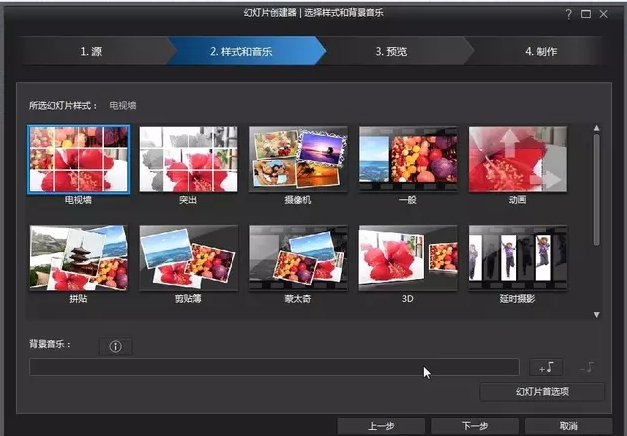627x436 pixels.
Task: Click the add background music icon
Action: click(x=547, y=367)
